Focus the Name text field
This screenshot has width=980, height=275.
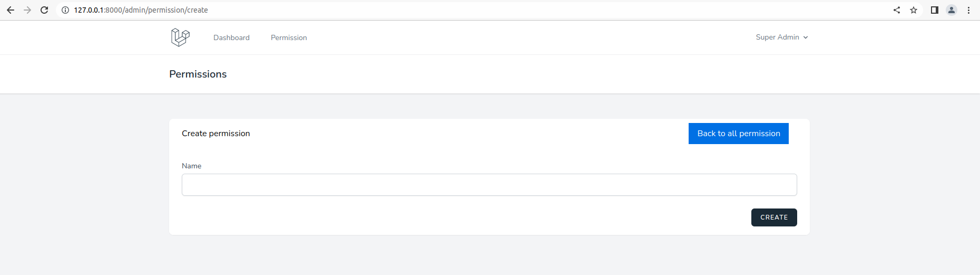489,185
